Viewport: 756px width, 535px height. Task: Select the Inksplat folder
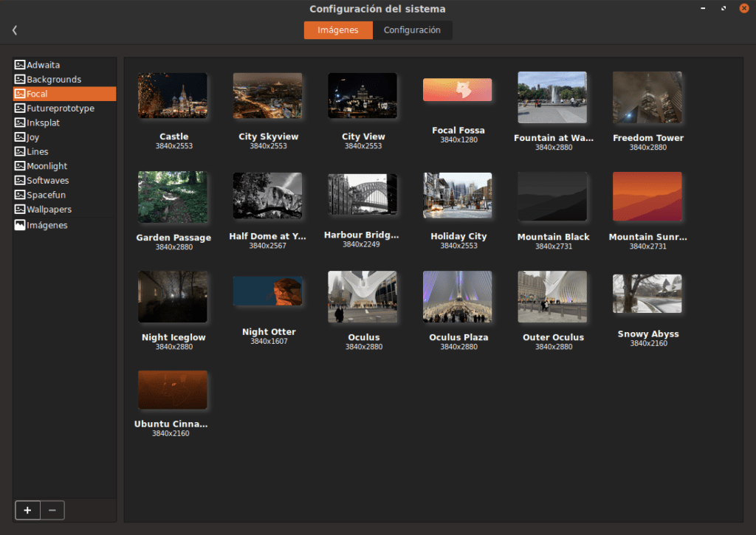click(x=46, y=122)
